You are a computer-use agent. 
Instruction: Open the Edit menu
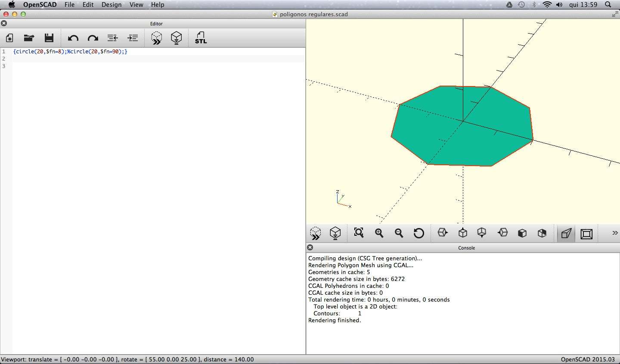(x=88, y=5)
